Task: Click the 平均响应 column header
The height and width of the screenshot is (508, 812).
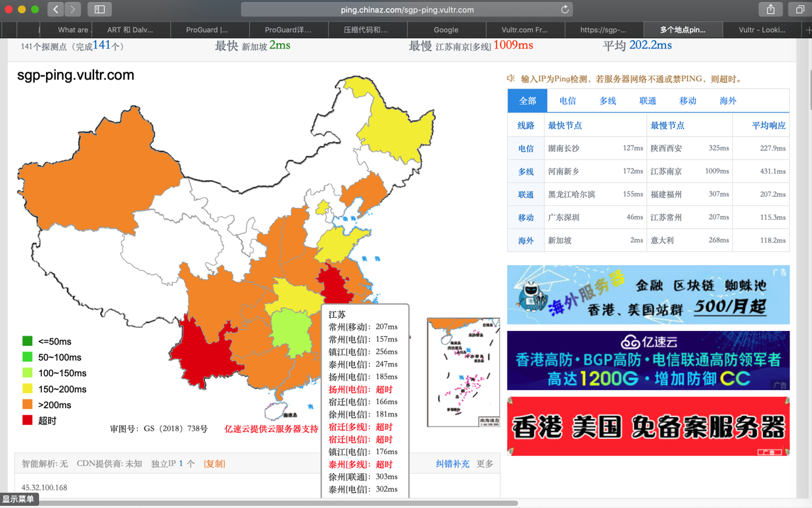Action: [769, 125]
